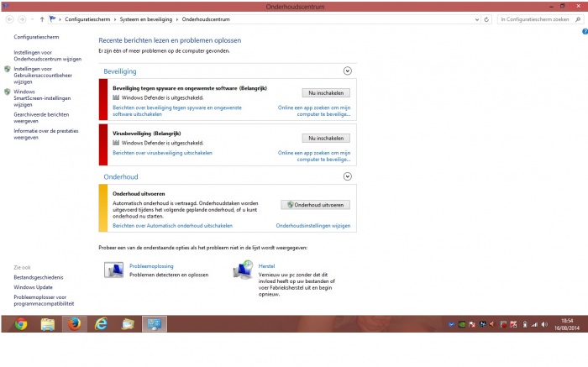This screenshot has width=588, height=367.
Task: Open the green NVIDIA tray icon
Action: click(x=462, y=324)
